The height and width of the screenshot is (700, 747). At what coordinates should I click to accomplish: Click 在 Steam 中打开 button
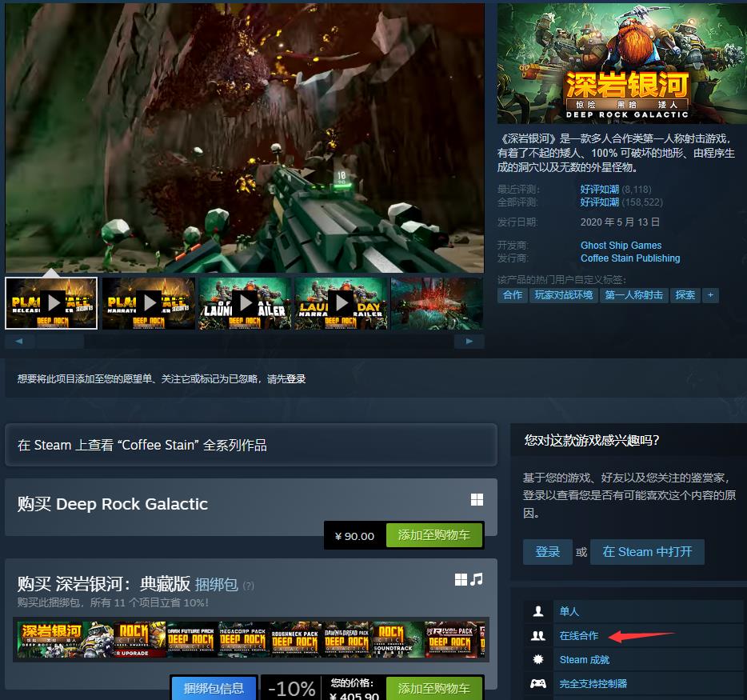pyautogui.click(x=647, y=552)
